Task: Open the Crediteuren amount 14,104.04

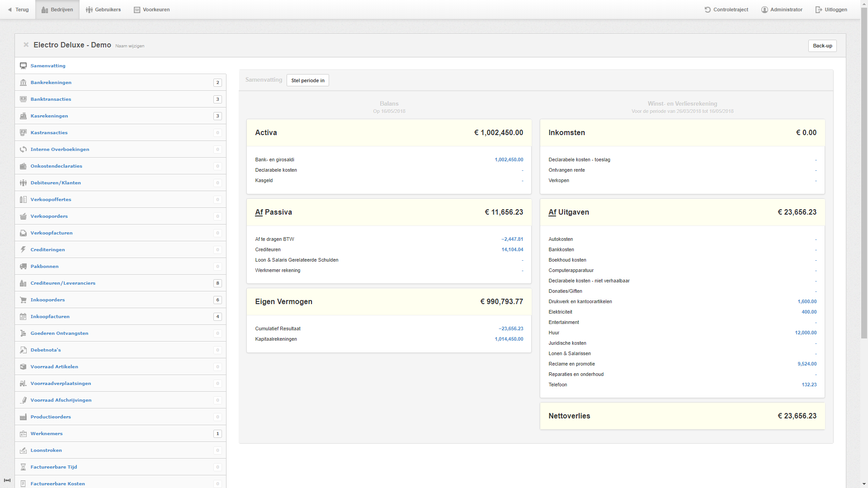Action: pyautogui.click(x=512, y=250)
